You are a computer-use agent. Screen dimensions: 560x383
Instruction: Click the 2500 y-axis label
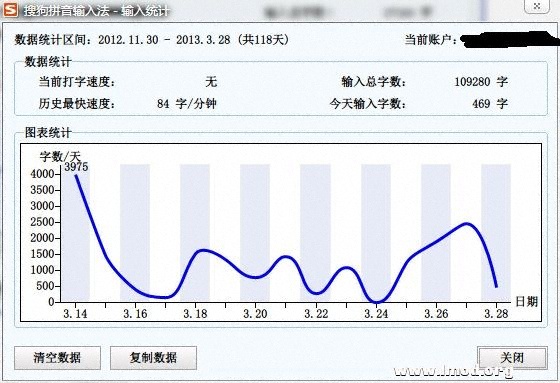42,222
